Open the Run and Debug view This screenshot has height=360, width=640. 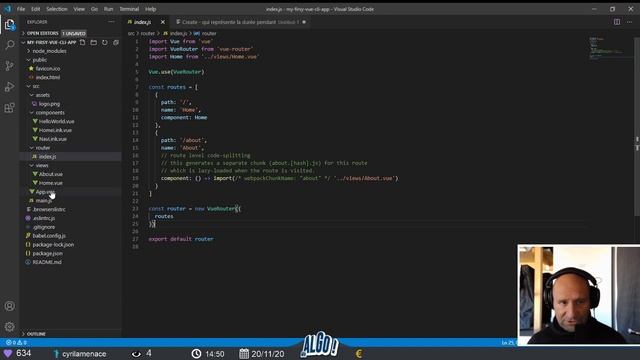tap(9, 87)
